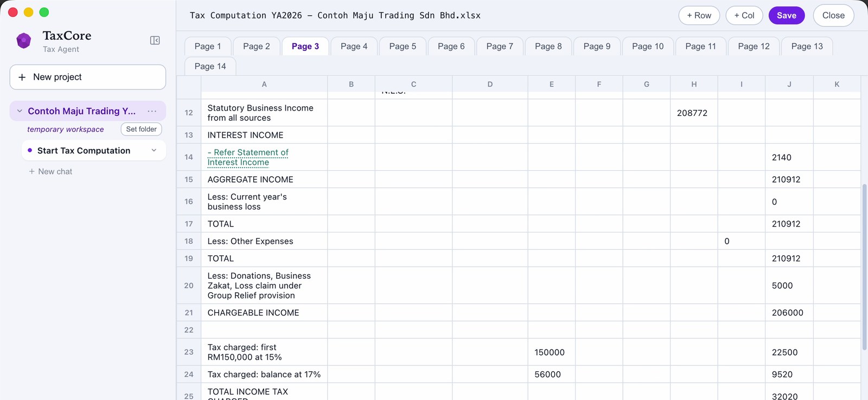868x400 pixels.
Task: Click Tax charged: balance at 17% cell
Action: 264,375
